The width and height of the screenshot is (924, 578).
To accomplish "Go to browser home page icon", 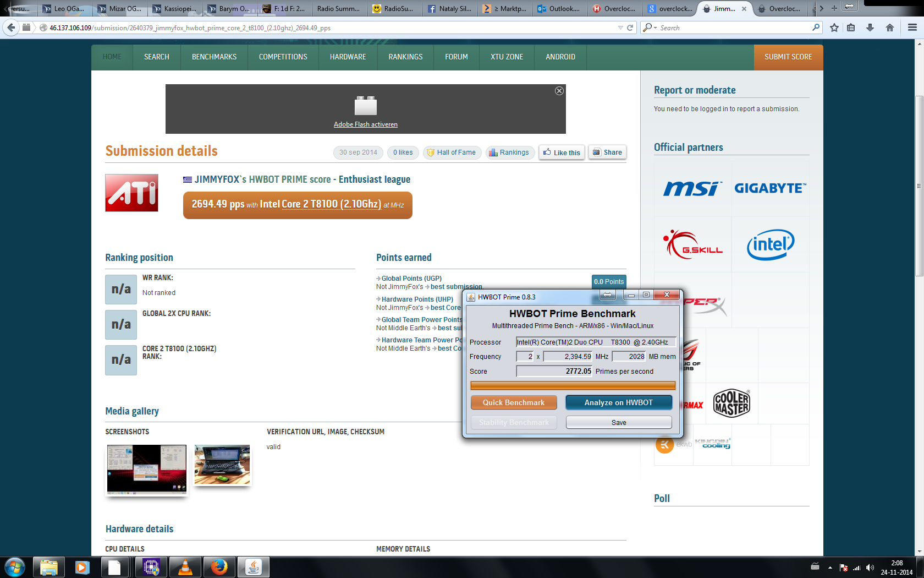I will click(x=890, y=28).
